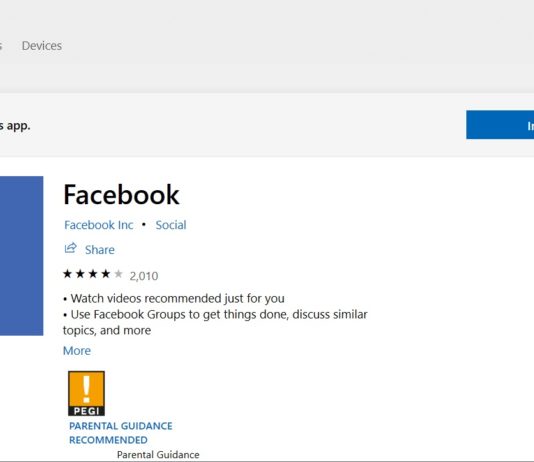Viewport: 534px width, 462px height.
Task: Click 'Watch videos recommended just for you'
Action: click(x=174, y=299)
